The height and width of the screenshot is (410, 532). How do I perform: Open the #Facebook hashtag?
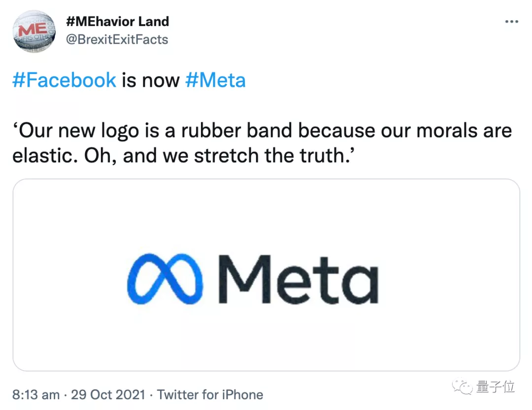tap(64, 80)
